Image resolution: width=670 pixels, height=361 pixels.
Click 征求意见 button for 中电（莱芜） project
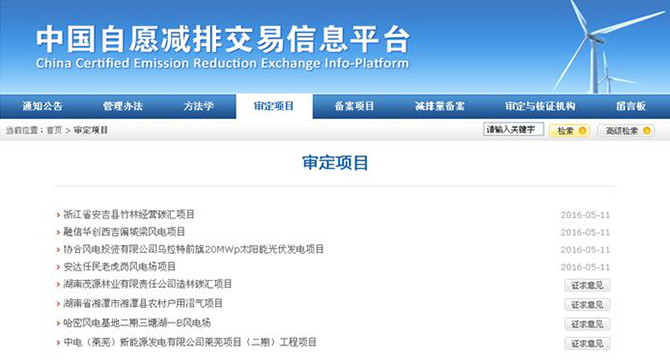(587, 343)
